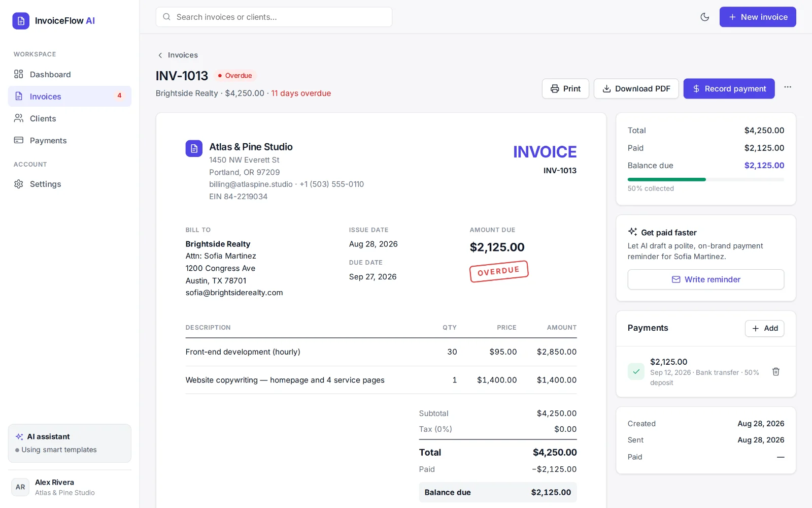The height and width of the screenshot is (508, 812).
Task: Click the InvoiceFlow AI logo icon
Action: [x=21, y=21]
